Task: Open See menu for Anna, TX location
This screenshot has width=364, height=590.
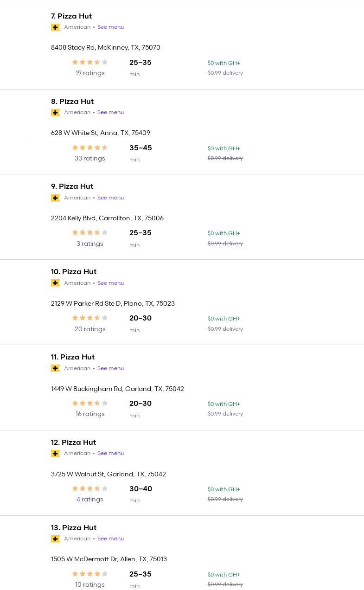Action: click(x=110, y=112)
